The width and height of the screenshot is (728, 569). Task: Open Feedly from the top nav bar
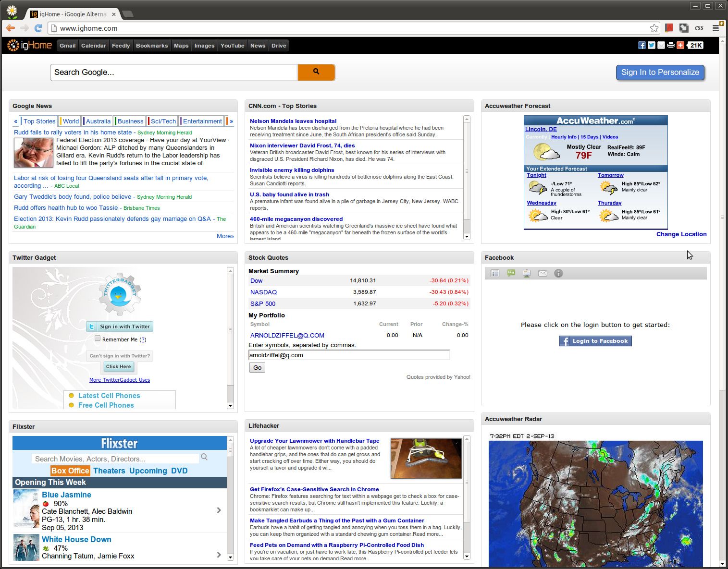(121, 46)
